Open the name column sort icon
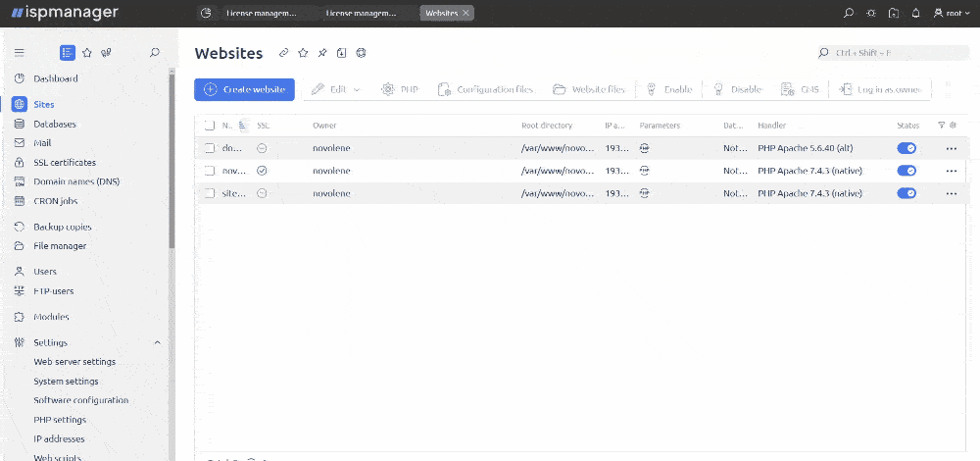 click(x=242, y=126)
